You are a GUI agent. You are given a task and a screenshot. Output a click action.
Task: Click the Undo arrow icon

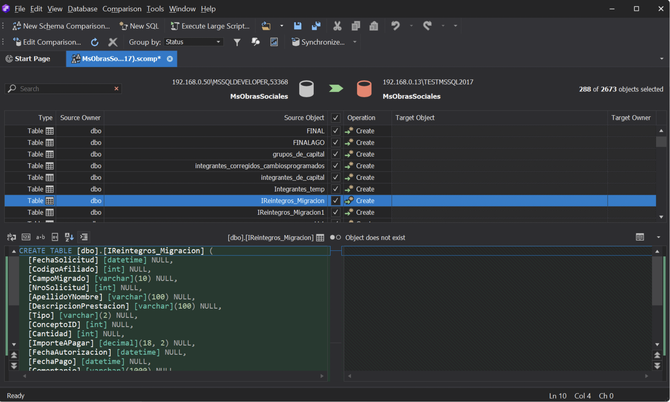pyautogui.click(x=395, y=26)
